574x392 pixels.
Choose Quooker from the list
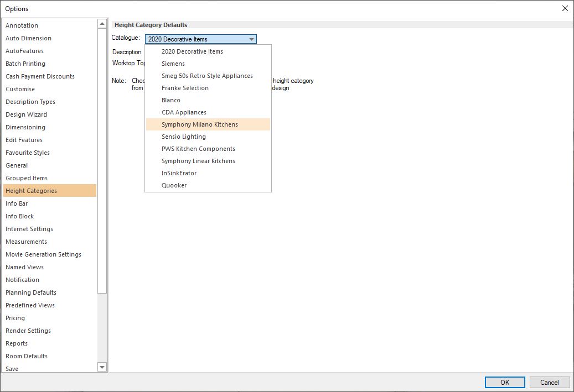(208, 185)
